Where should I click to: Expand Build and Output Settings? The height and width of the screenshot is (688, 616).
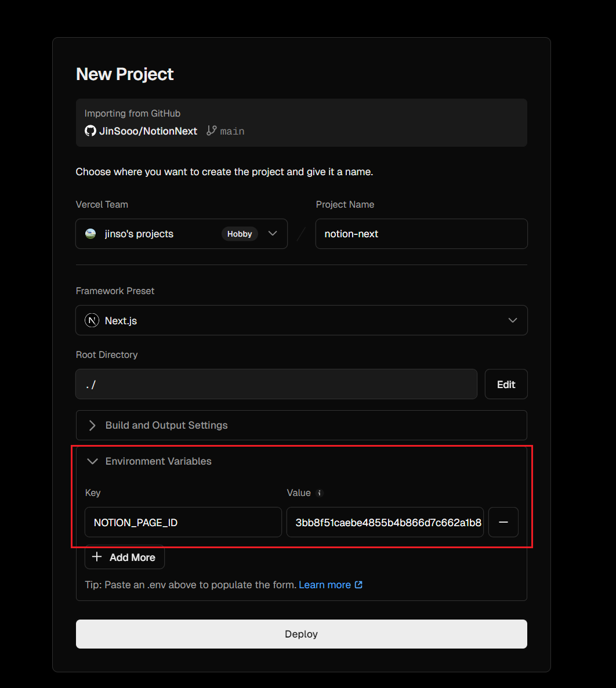tap(302, 425)
